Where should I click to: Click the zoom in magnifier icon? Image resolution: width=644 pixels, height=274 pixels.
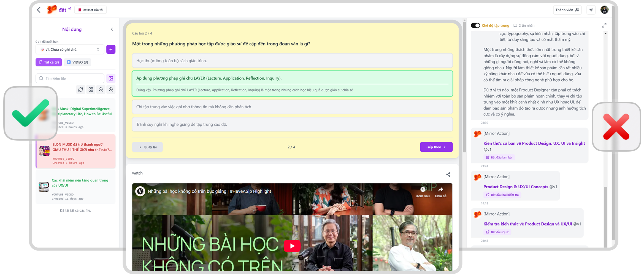point(111,90)
